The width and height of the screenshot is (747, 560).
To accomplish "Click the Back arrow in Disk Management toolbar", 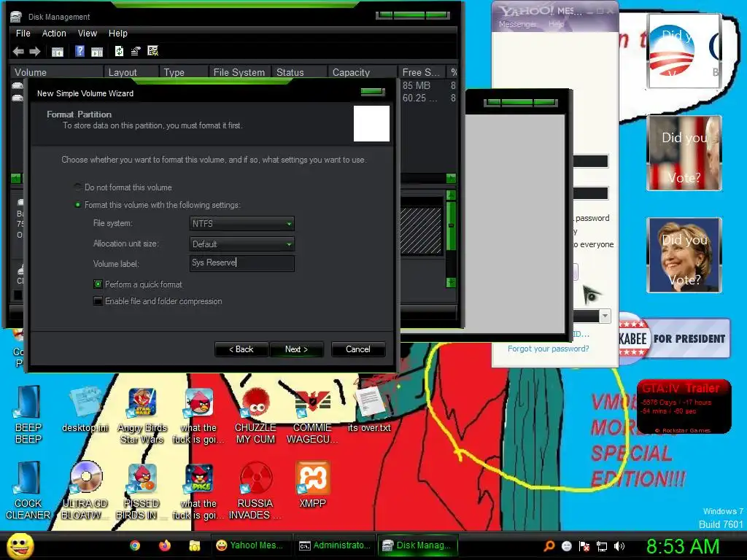I will point(18,52).
